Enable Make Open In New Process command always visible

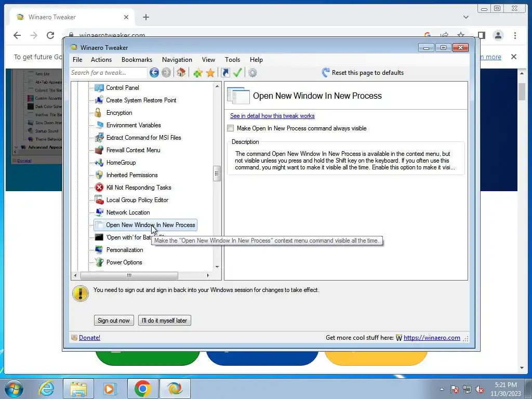[231, 128]
